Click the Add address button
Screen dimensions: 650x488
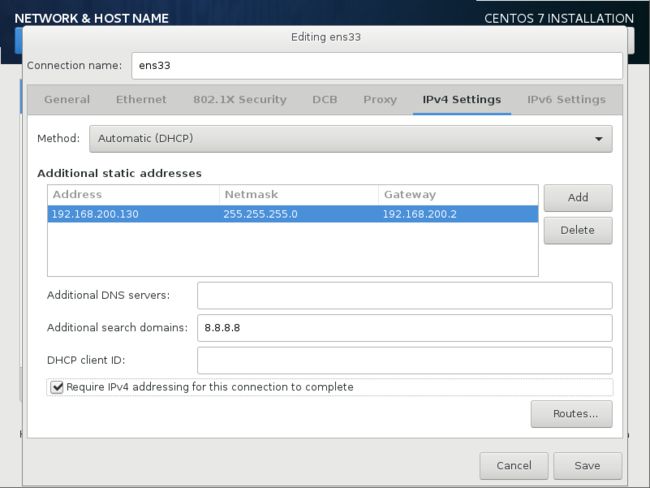click(x=578, y=198)
